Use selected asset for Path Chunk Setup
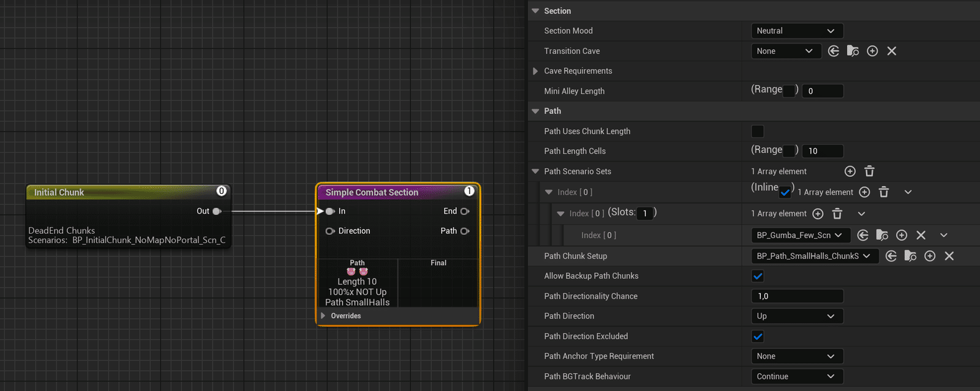Screen dimensions: 980x391 coord(891,256)
